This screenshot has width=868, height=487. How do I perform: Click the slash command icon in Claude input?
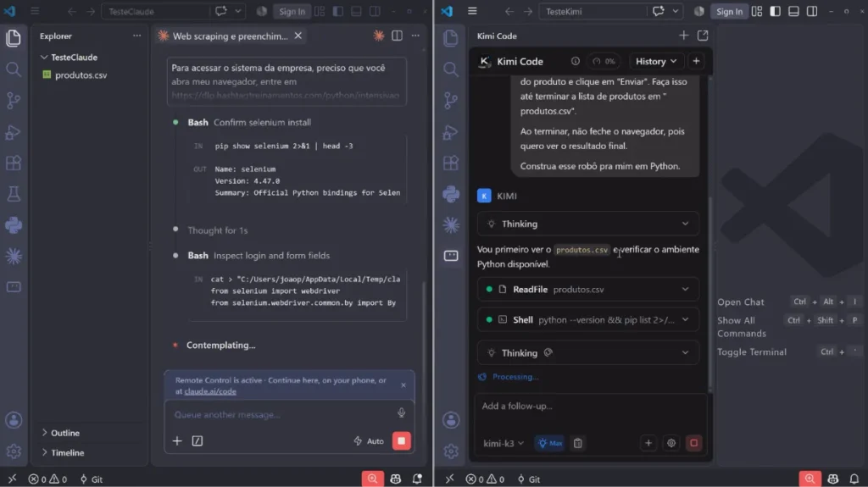click(197, 441)
